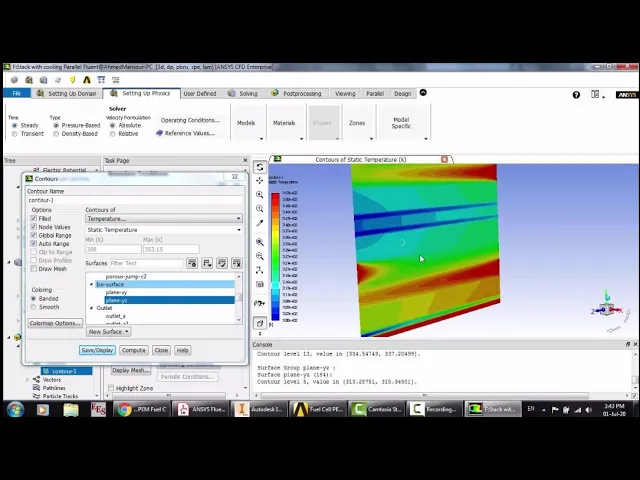The height and width of the screenshot is (480, 640).
Task: Choose Transient time option
Action: pos(15,134)
